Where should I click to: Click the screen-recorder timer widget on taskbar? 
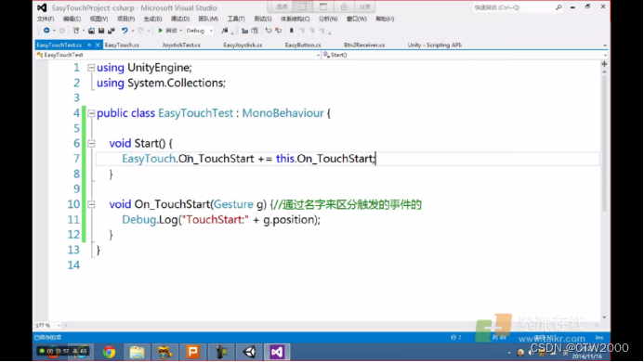coord(63,352)
